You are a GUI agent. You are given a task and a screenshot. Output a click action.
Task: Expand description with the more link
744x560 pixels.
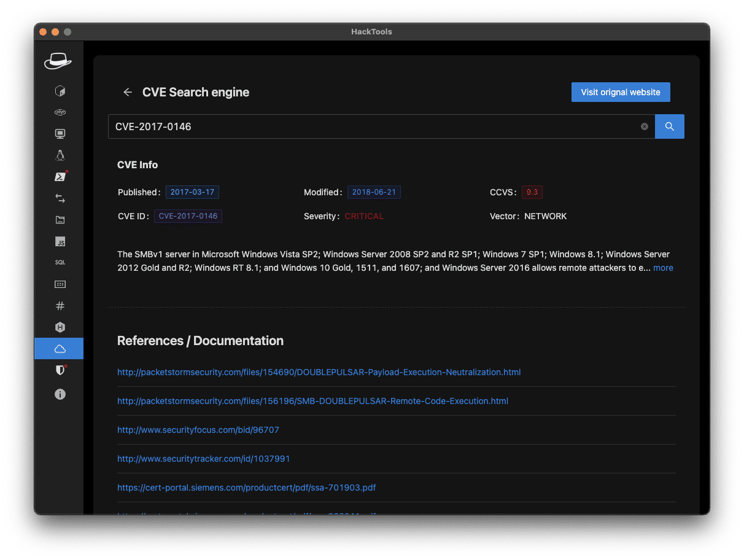(663, 268)
